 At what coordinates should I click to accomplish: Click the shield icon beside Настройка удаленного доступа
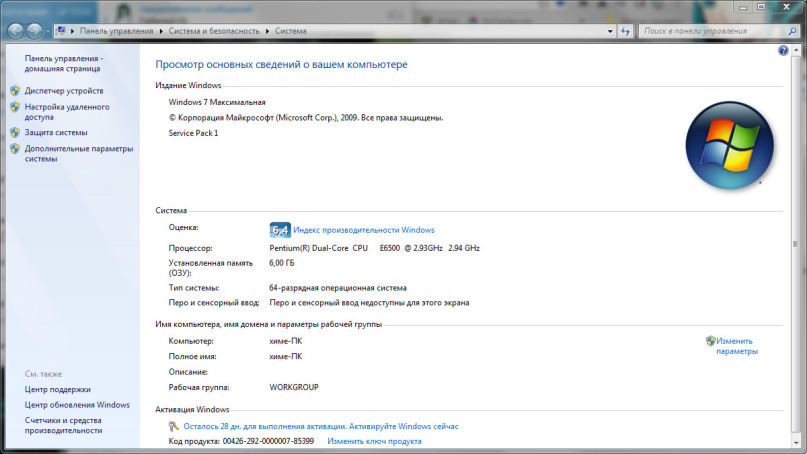click(x=15, y=107)
